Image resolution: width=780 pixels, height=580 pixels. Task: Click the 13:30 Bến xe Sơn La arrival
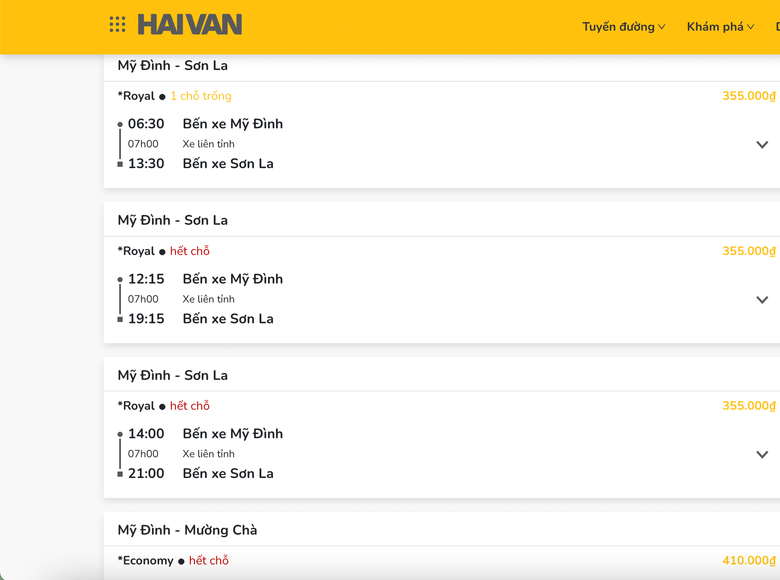(x=227, y=164)
